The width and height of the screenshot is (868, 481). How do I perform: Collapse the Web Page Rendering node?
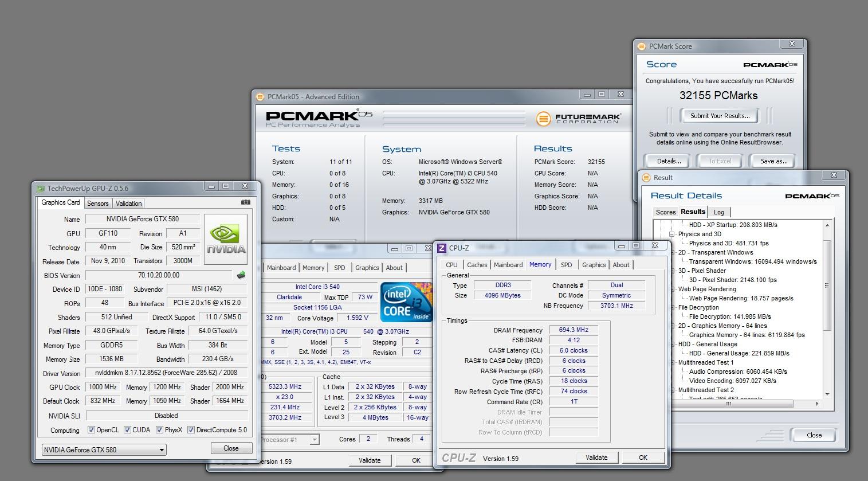[x=672, y=290]
